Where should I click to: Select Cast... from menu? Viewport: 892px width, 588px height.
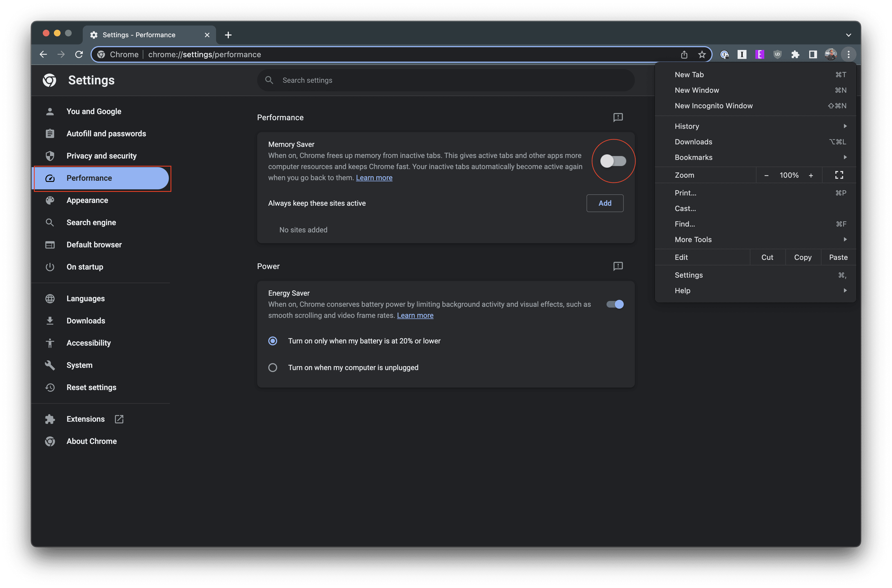[x=755, y=208]
